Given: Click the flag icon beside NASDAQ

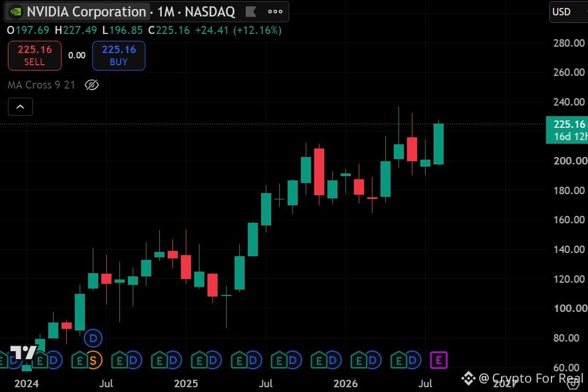Looking at the screenshot, I should coord(250,12).
